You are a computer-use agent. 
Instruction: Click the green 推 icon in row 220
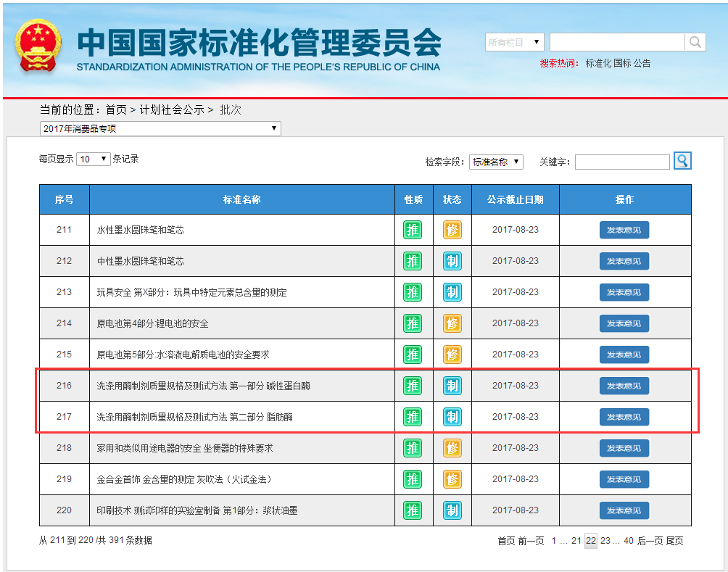[x=413, y=510]
